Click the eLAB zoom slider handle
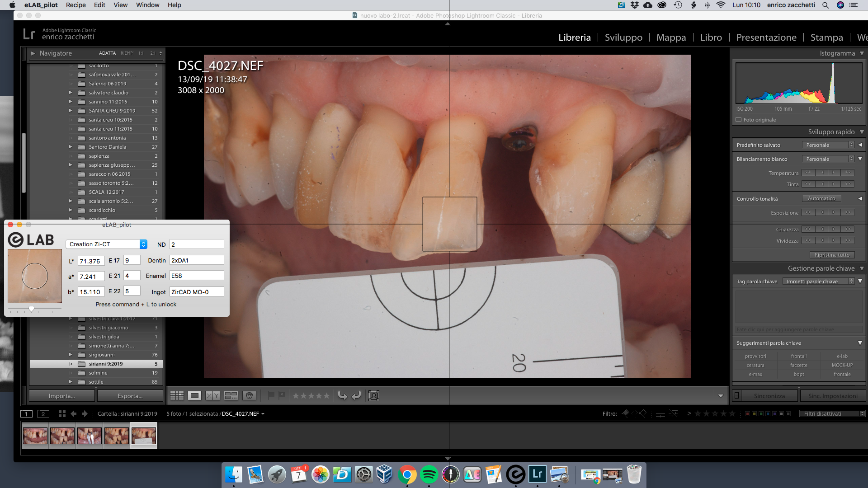The image size is (868, 488). [31, 309]
